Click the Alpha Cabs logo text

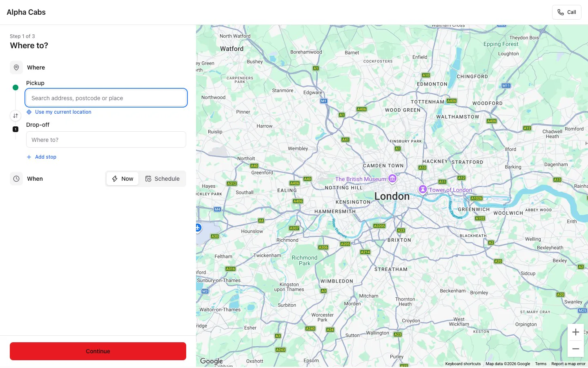coord(26,12)
